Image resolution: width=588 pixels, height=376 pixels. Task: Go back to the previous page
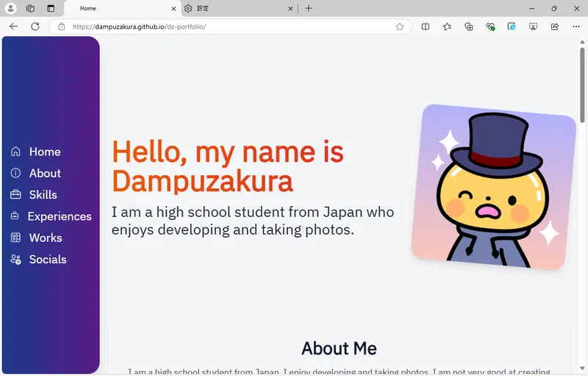(x=13, y=26)
